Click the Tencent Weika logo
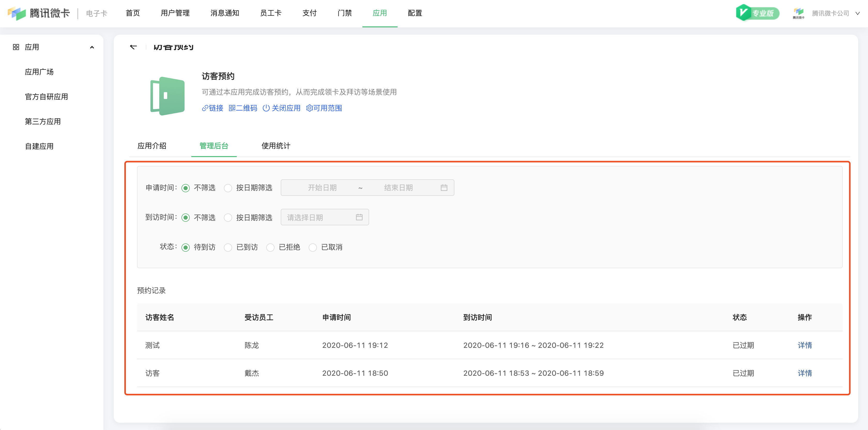Image resolution: width=868 pixels, height=430 pixels. point(39,13)
